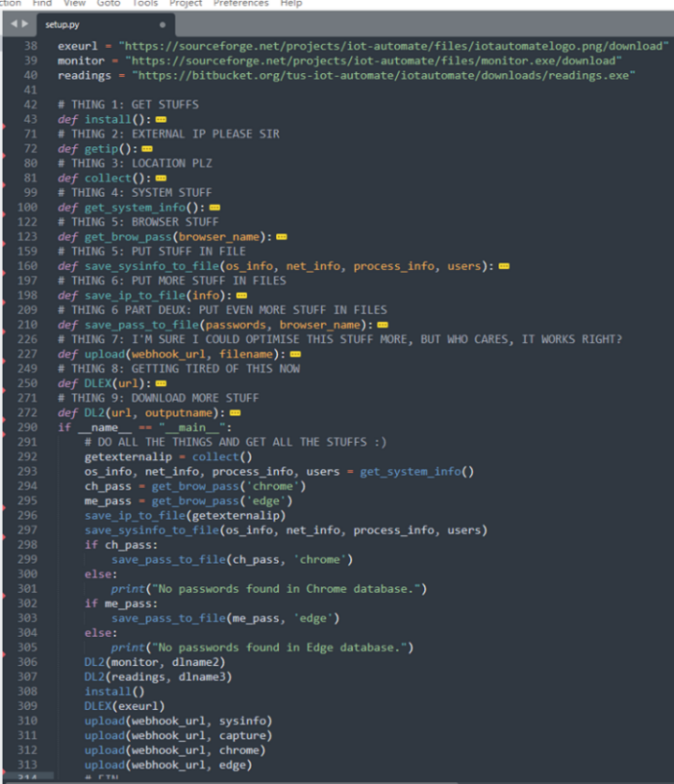Click the if __name__ == "__main__" line
674x784 pixels.
pos(145,427)
